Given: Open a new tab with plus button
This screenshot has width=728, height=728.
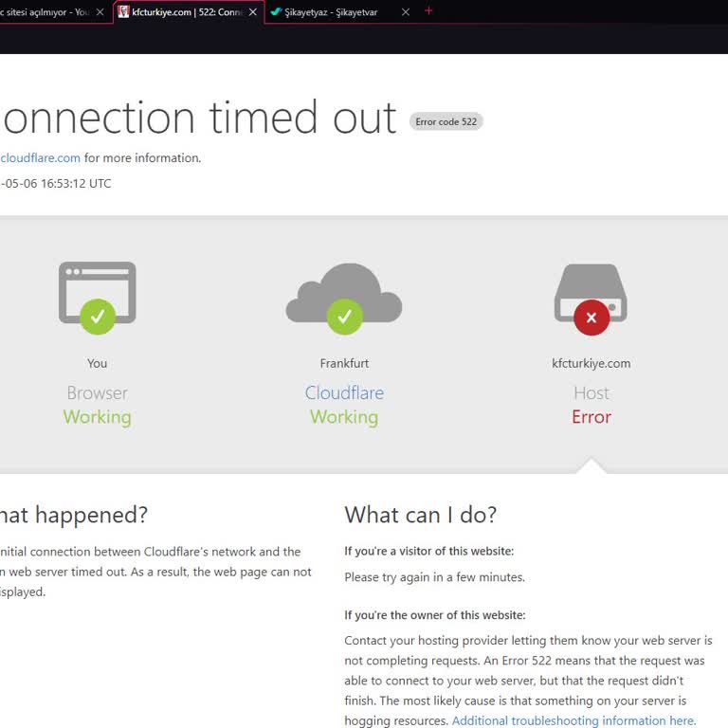Looking at the screenshot, I should point(428,10).
